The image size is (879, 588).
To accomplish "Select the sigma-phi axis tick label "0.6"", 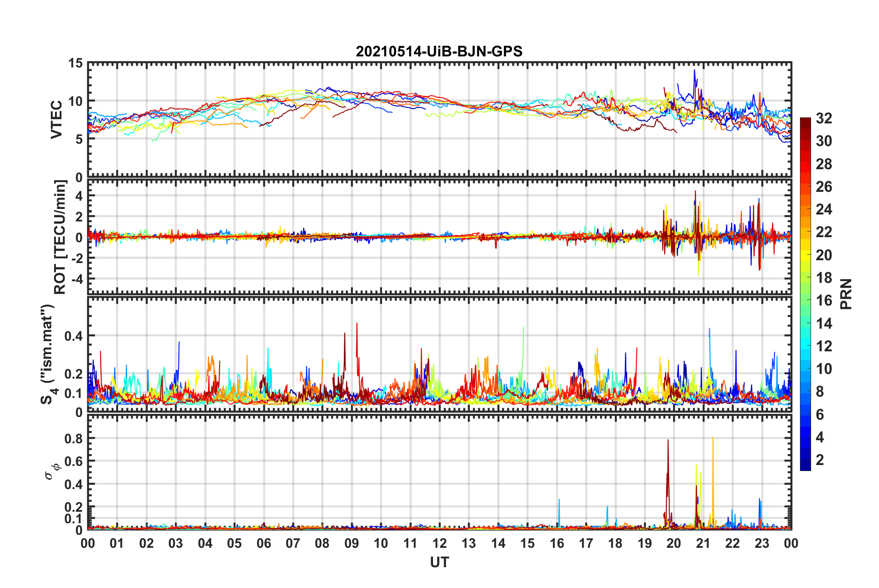I will (x=73, y=461).
